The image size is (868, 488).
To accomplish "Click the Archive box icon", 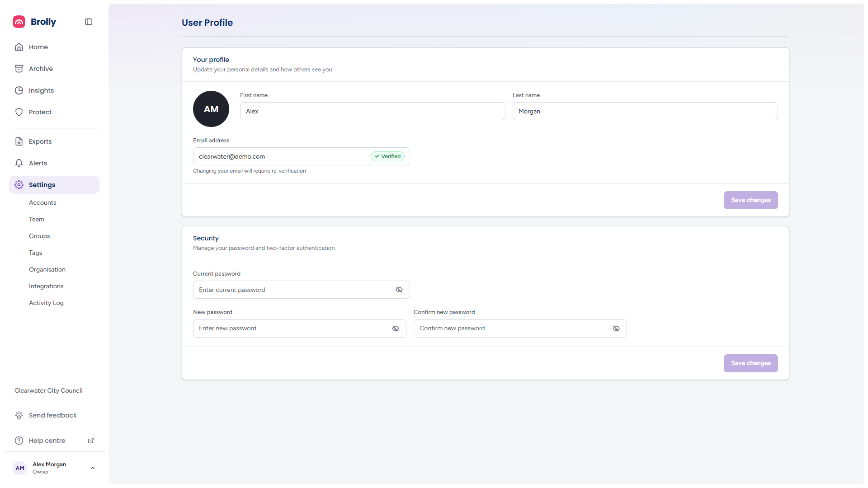I will 19,69.
